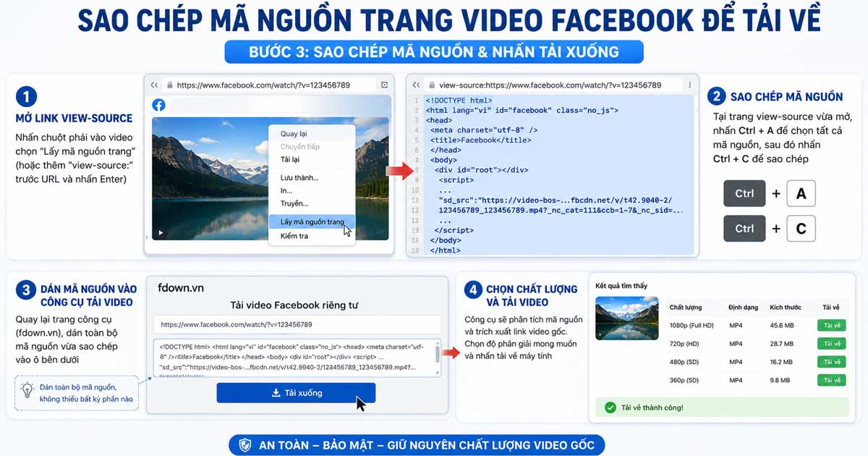Viewport: 868px width, 456px height.
Task: Click the '45.6 MB' size cell
Action: 782,326
